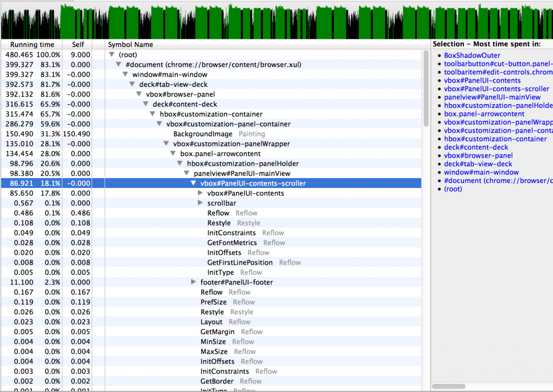
Task: Collapse window#main-window node
Action: (125, 75)
